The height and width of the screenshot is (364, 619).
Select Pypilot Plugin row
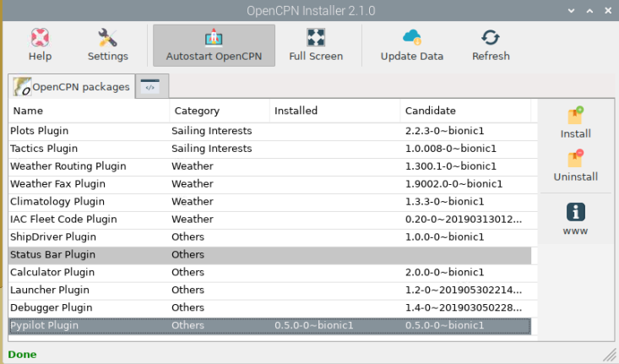pyautogui.click(x=270, y=326)
